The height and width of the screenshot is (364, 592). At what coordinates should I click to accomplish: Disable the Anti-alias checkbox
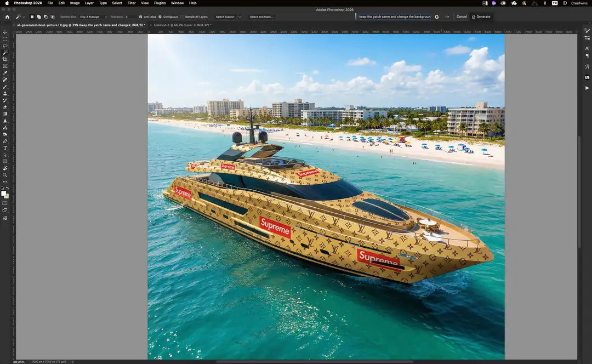pyautogui.click(x=140, y=16)
